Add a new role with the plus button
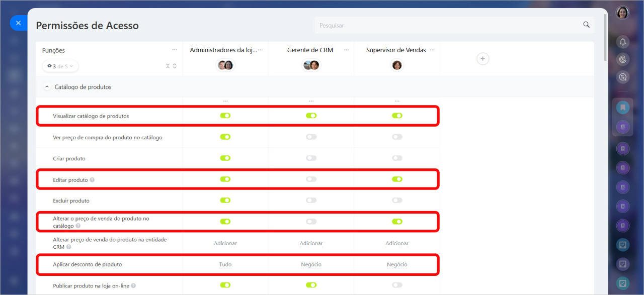644x295 pixels. [x=482, y=59]
